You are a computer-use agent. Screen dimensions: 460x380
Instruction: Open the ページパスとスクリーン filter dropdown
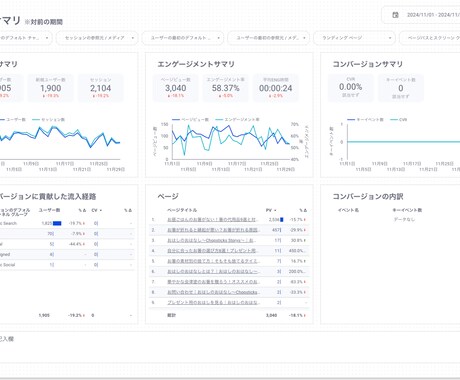(430, 38)
